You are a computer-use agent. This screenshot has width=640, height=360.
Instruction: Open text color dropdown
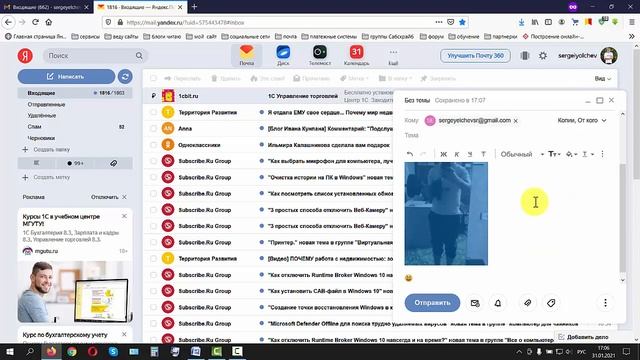571,154
